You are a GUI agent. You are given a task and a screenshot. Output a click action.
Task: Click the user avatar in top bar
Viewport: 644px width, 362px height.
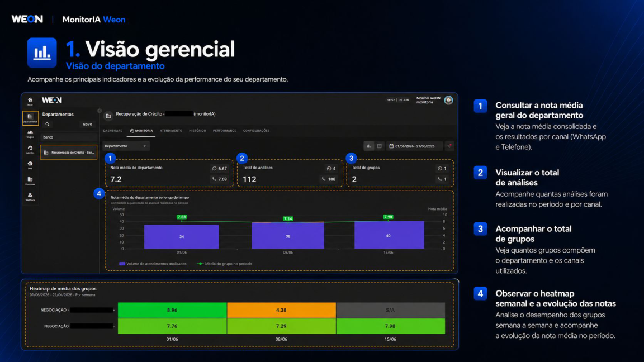448,100
